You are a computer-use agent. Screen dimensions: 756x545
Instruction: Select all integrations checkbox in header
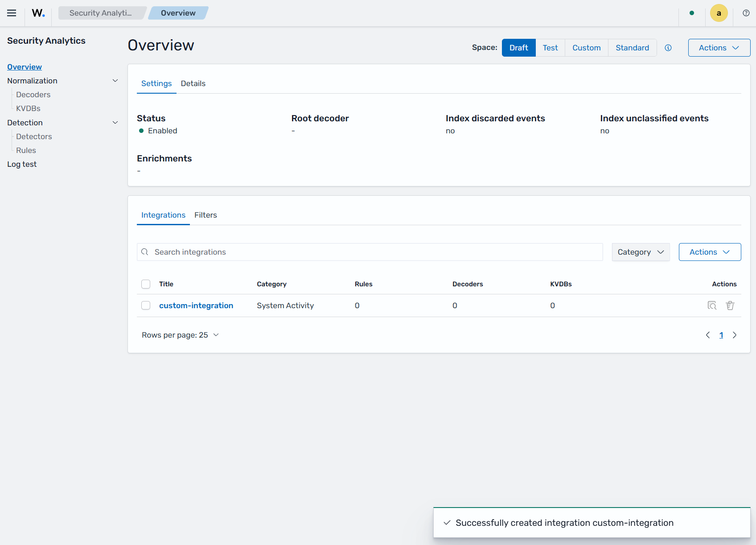pos(146,284)
